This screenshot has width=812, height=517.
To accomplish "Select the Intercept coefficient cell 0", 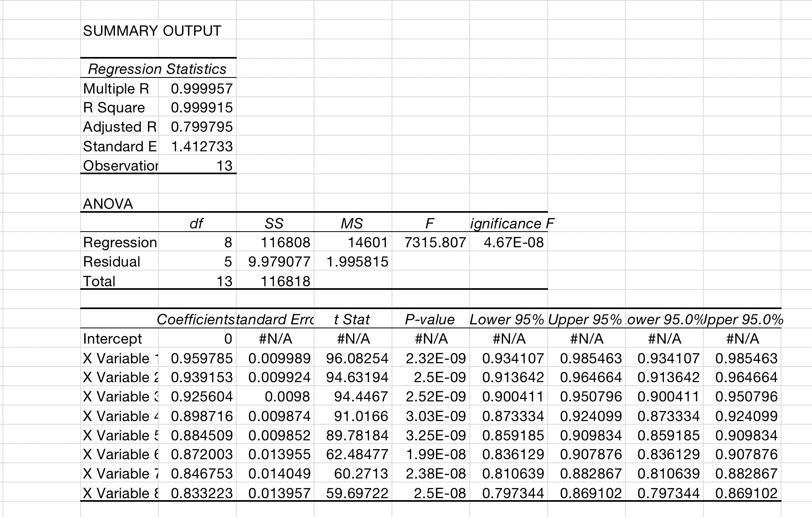I will pyautogui.click(x=227, y=339).
